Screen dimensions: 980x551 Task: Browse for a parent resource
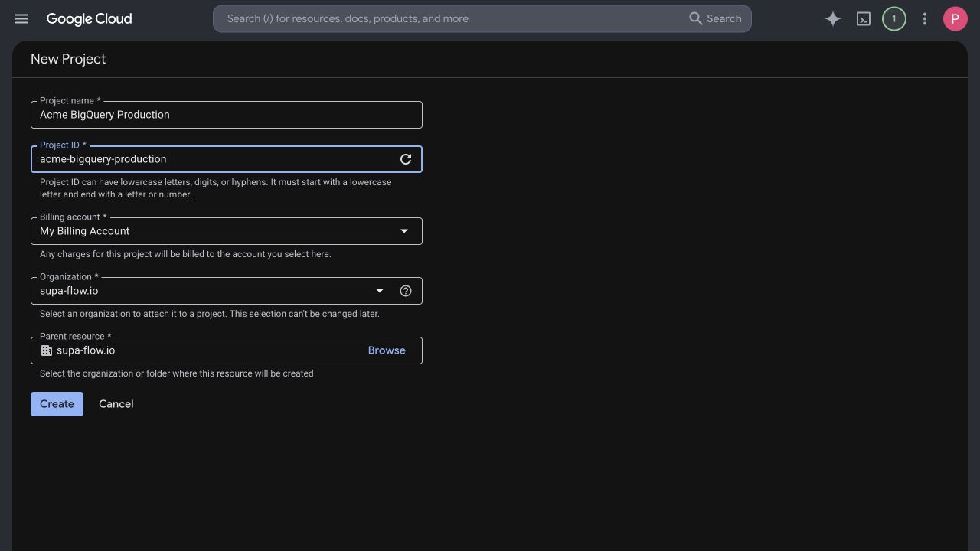(x=387, y=350)
